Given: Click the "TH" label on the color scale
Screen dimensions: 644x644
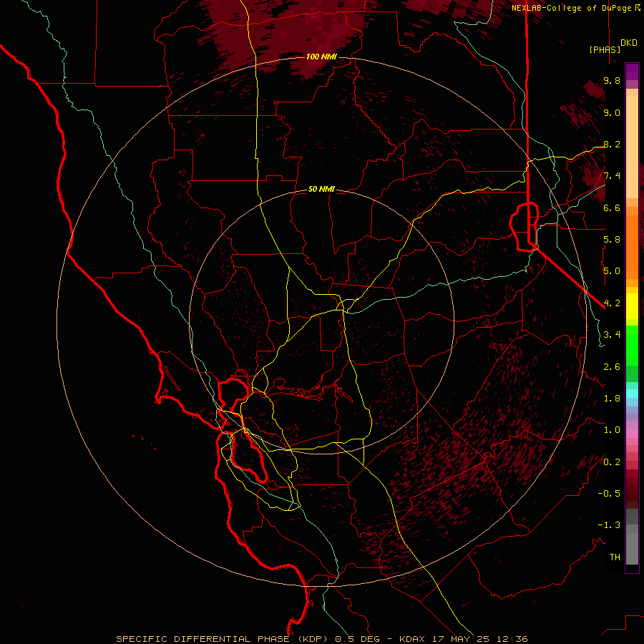Looking at the screenshot, I should 615,557.
